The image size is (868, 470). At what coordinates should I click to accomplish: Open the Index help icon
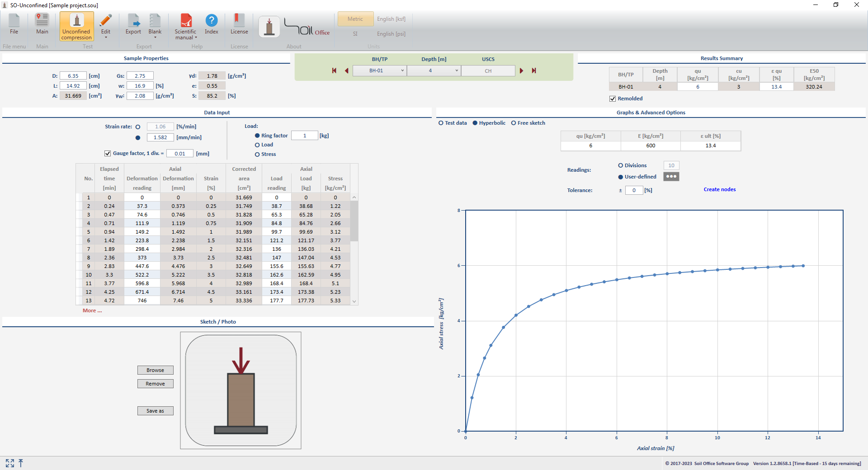(211, 24)
